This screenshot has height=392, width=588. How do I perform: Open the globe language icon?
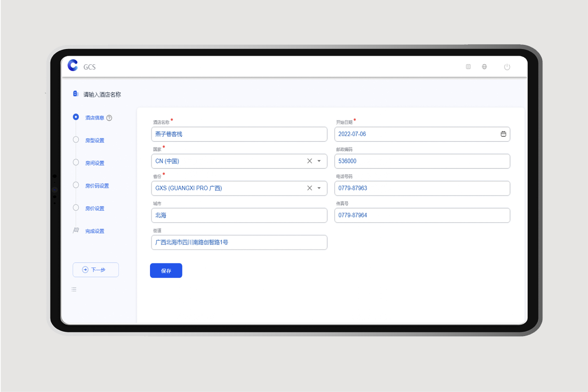coord(484,67)
